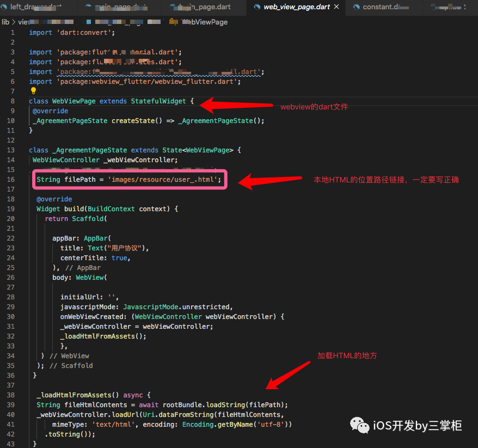The height and width of the screenshot is (448, 478).
Task: Click line number 30 in the gutter
Action: [x=11, y=317]
